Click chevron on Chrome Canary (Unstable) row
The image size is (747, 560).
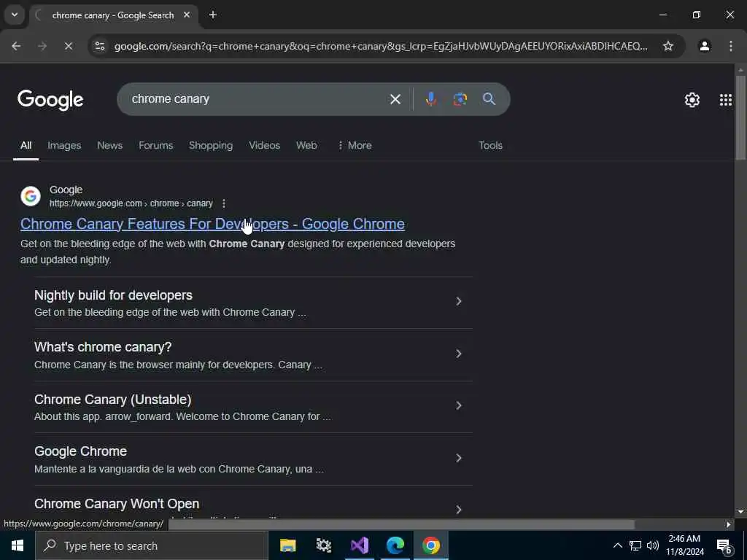pos(458,405)
